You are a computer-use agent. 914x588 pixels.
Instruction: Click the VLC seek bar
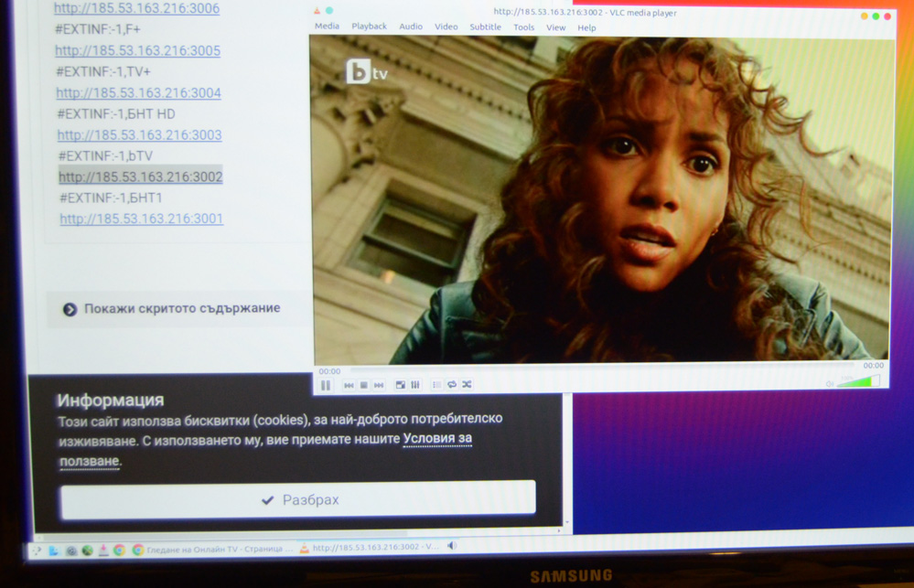[x=600, y=369]
